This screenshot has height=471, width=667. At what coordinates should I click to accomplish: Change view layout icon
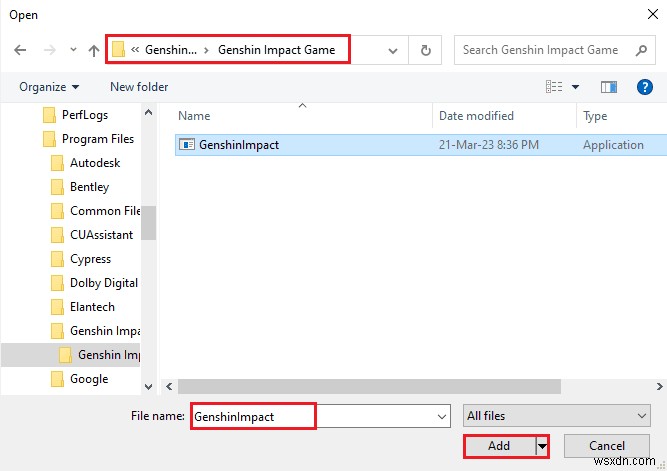[554, 87]
